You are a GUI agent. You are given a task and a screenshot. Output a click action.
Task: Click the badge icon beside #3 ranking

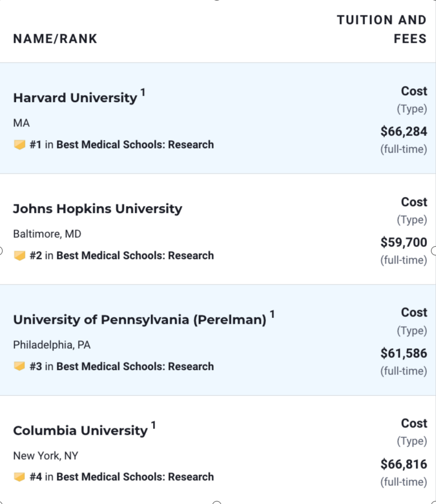point(19,366)
